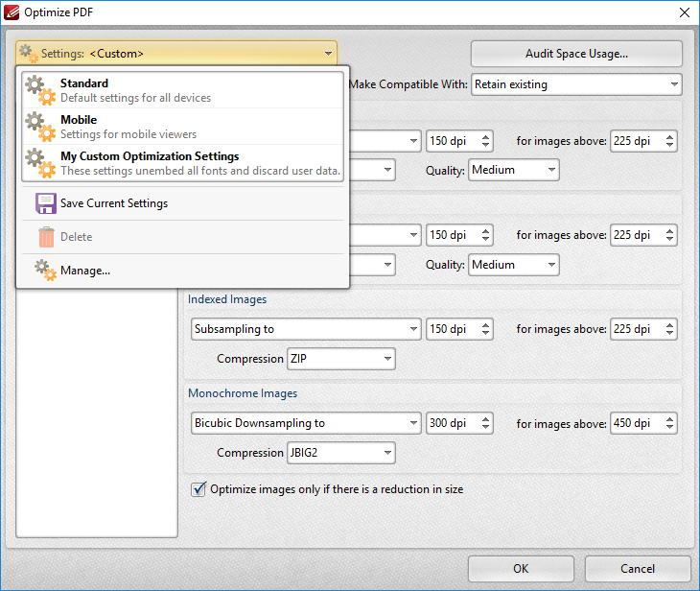Screen dimensions: 700x591
Task: Increase Indexed Images 150 dpi stepper
Action: click(486, 324)
